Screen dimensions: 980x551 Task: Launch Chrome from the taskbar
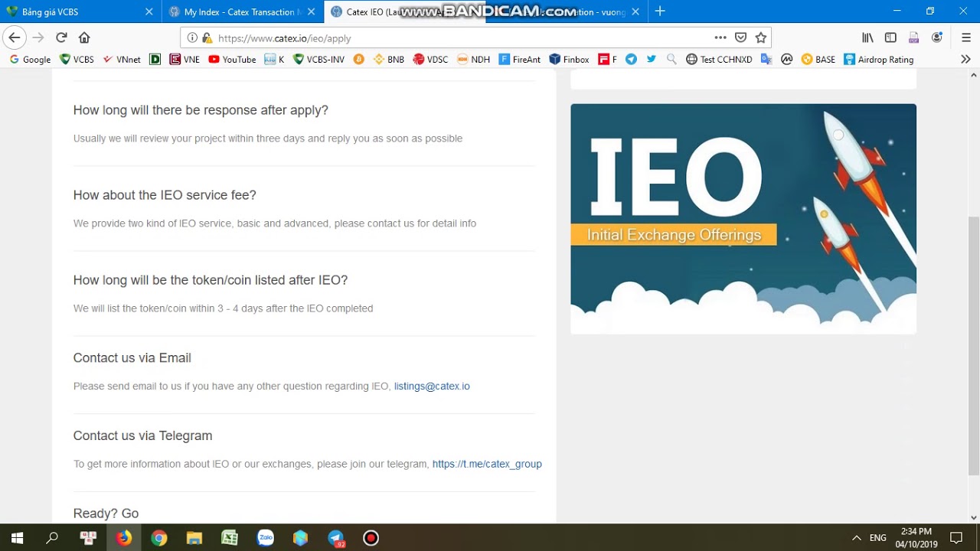(x=158, y=538)
